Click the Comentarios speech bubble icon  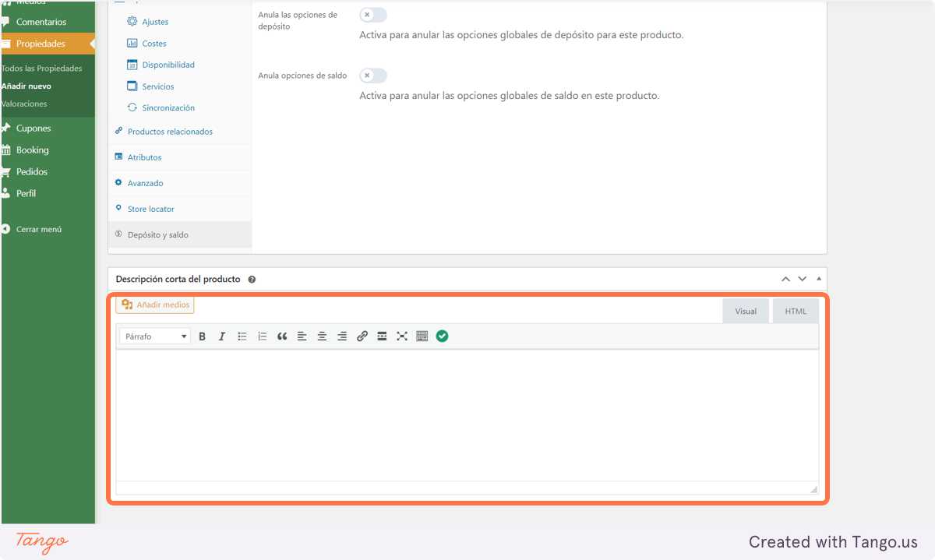coord(6,22)
